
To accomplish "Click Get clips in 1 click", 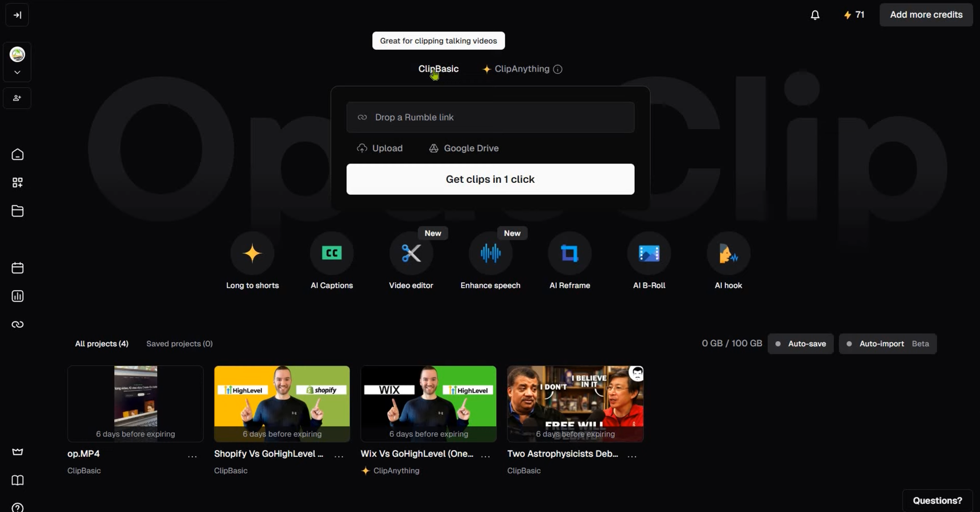I will [490, 179].
